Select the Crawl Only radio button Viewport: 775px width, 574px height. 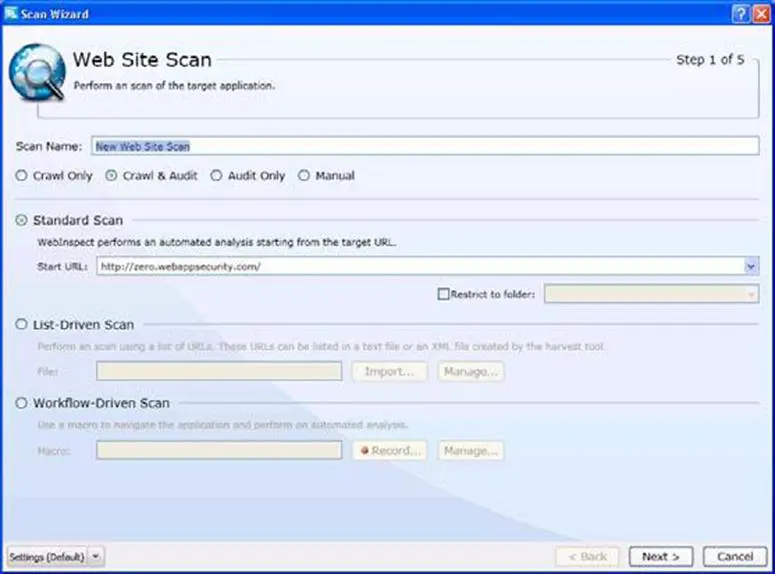pos(22,176)
